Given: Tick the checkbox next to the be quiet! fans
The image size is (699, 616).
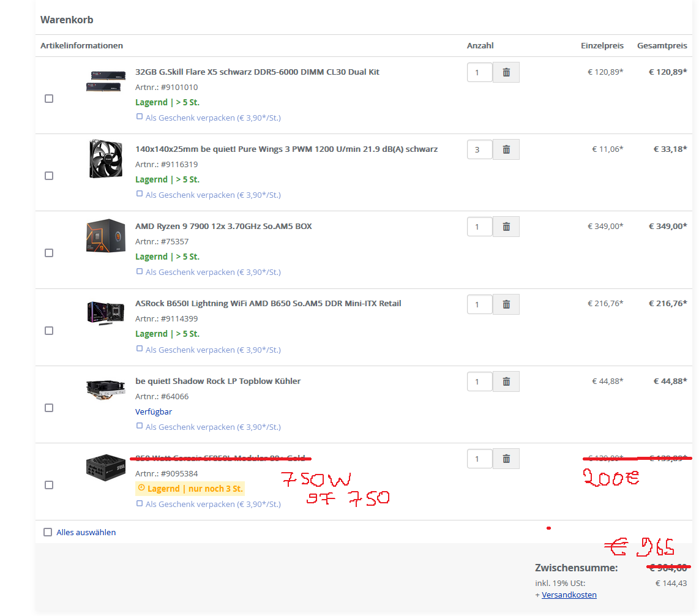Looking at the screenshot, I should [x=48, y=176].
